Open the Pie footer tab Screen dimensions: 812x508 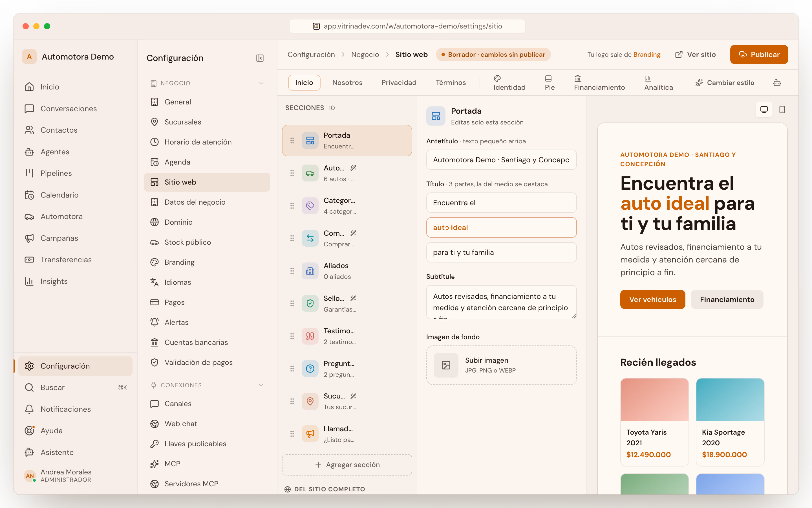[x=550, y=83]
